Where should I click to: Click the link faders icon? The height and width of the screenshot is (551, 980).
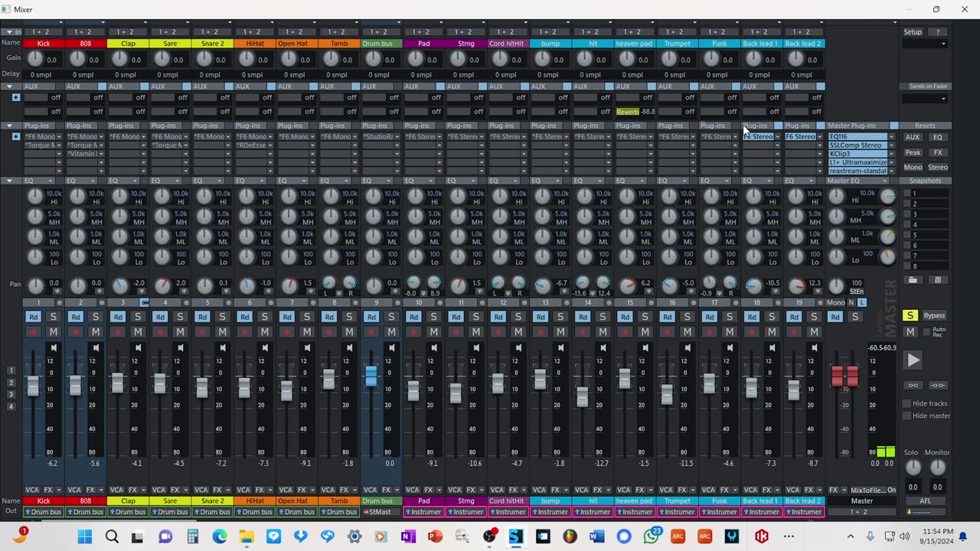click(913, 386)
